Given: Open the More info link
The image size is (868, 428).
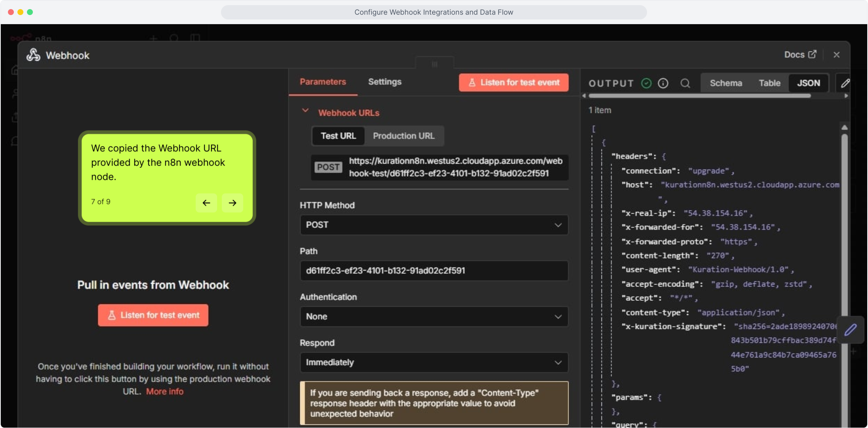Looking at the screenshot, I should click(x=165, y=392).
